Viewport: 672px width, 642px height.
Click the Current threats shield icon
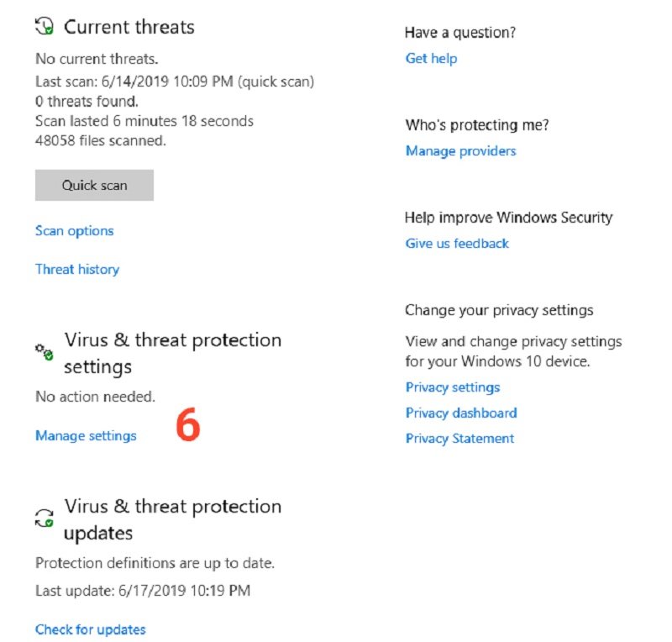43,26
